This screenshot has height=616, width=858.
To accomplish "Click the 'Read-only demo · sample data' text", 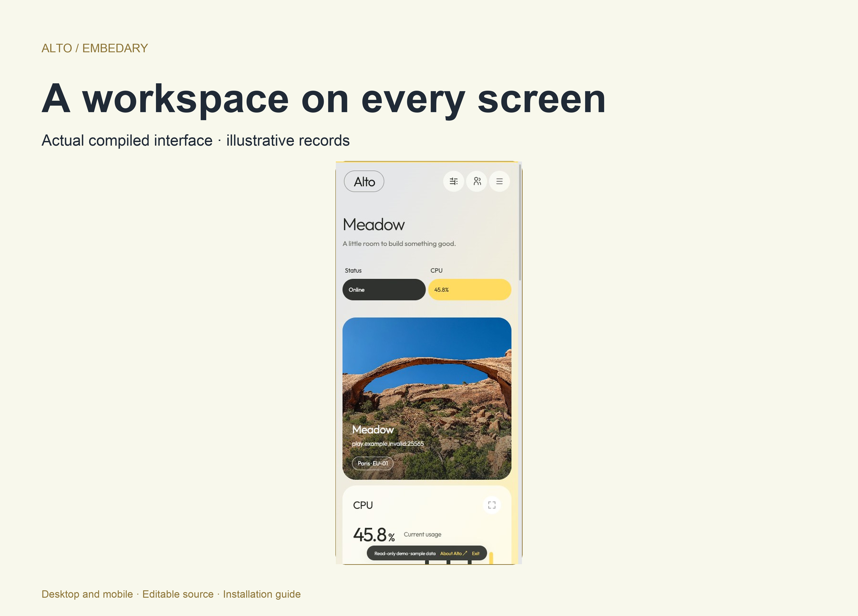I will pos(405,554).
